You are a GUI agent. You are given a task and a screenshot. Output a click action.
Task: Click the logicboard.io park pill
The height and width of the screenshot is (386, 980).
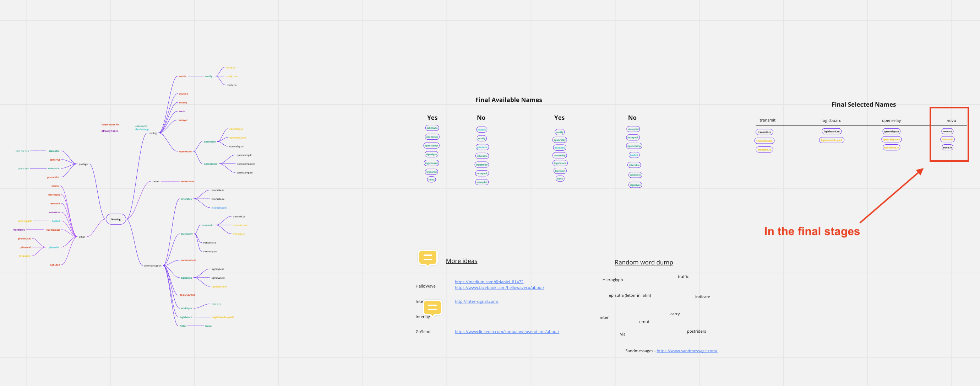pos(831,140)
